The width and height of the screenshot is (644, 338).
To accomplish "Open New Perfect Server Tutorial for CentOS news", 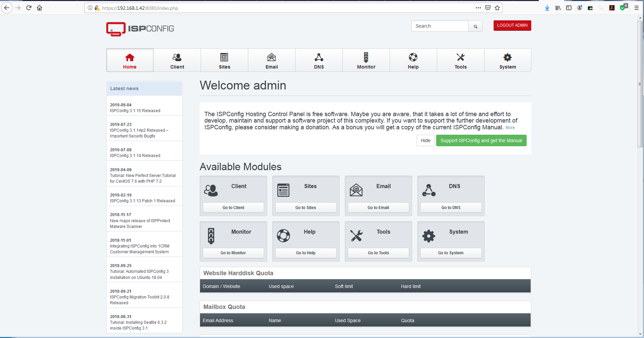I will (143, 178).
